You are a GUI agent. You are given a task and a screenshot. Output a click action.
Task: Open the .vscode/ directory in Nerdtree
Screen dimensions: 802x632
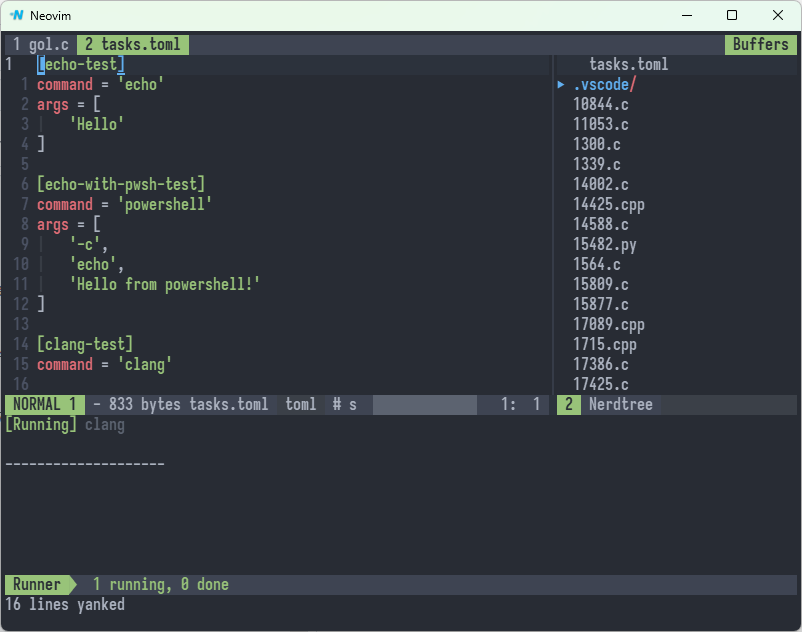(x=605, y=84)
